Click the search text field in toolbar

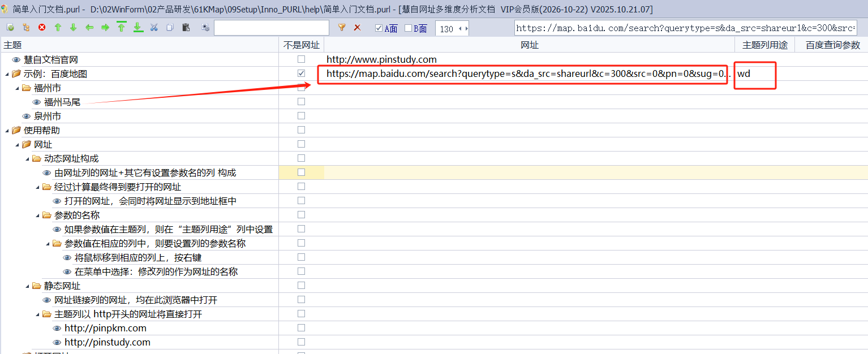tap(271, 28)
